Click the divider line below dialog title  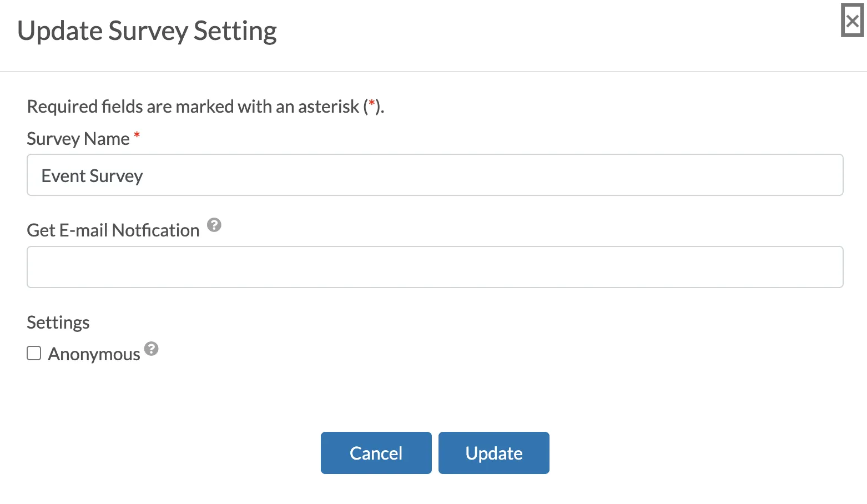point(433,72)
